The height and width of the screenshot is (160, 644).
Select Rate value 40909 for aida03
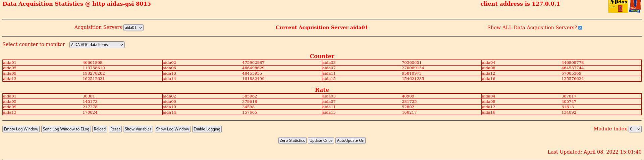click(x=408, y=96)
